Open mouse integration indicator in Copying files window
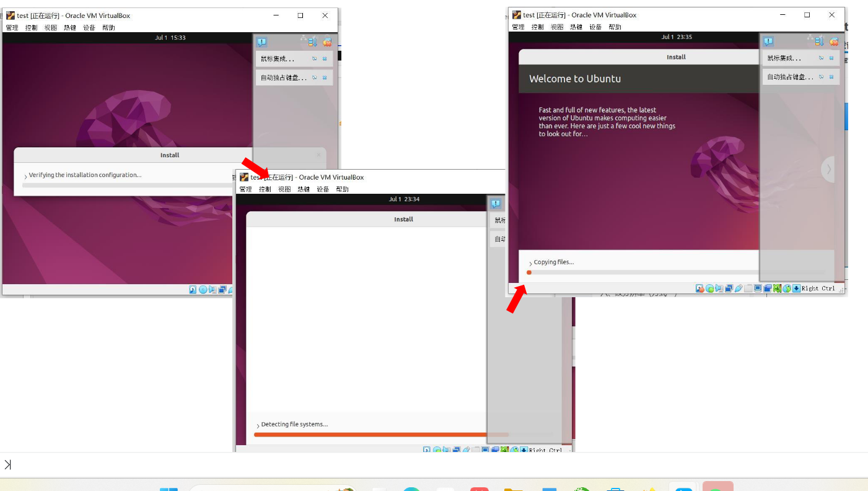 [x=787, y=289]
